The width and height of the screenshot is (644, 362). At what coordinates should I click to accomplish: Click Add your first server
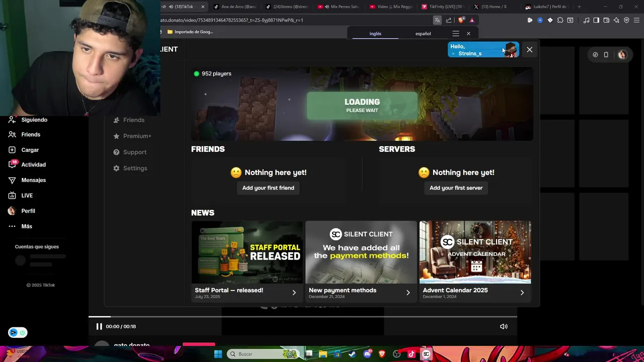coord(456,188)
